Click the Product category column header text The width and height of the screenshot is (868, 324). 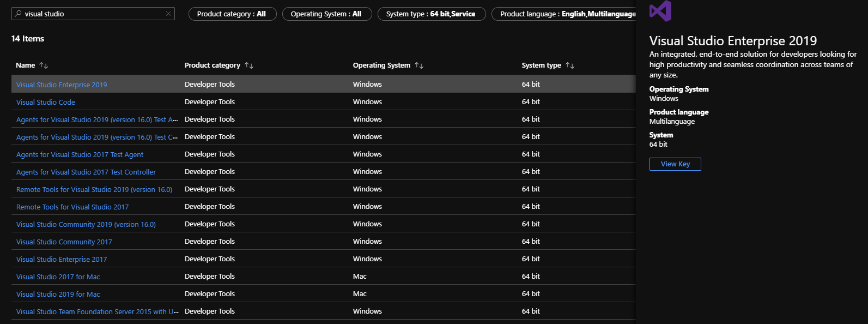click(x=213, y=65)
